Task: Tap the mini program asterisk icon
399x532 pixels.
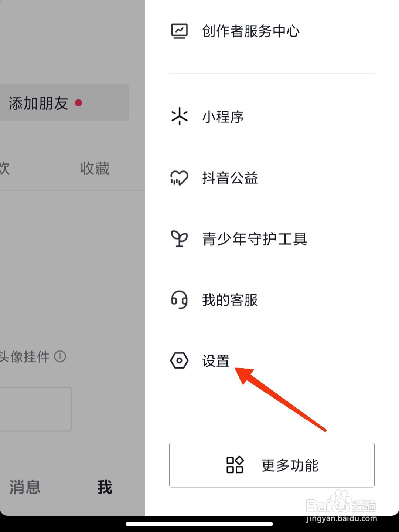Action: point(179,116)
